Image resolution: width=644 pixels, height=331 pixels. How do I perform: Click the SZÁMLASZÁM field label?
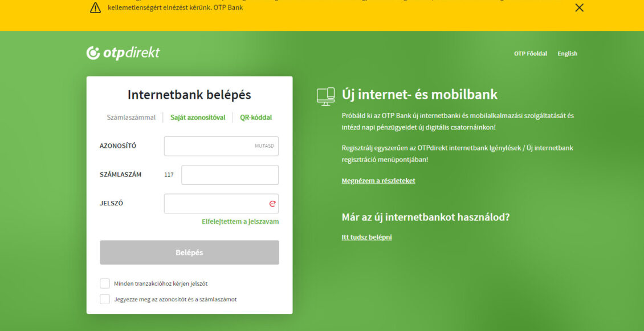(x=120, y=174)
